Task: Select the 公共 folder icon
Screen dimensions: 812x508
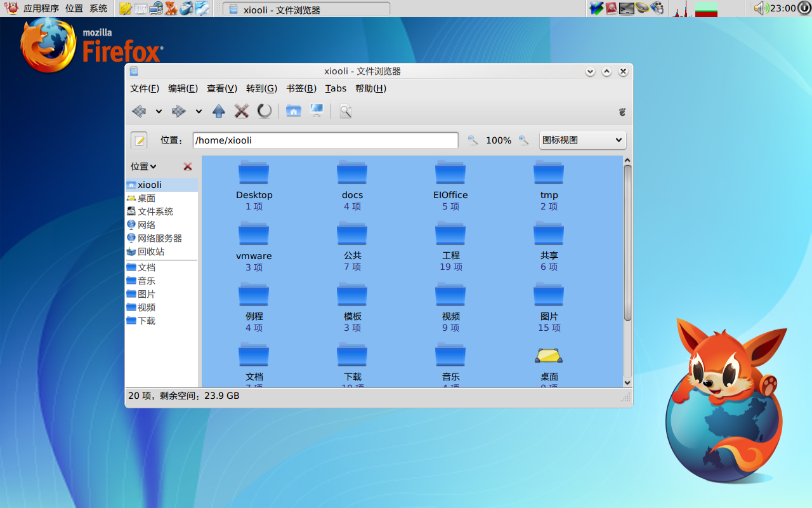Action: click(352, 233)
